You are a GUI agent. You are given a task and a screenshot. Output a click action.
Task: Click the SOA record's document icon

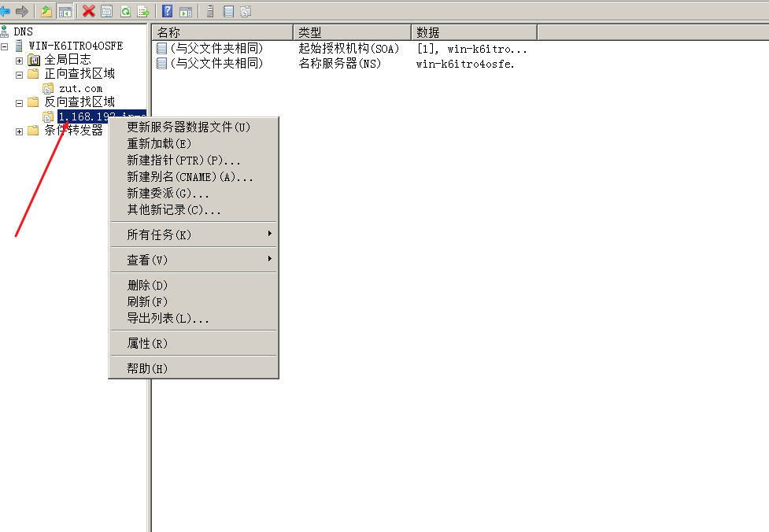161,49
